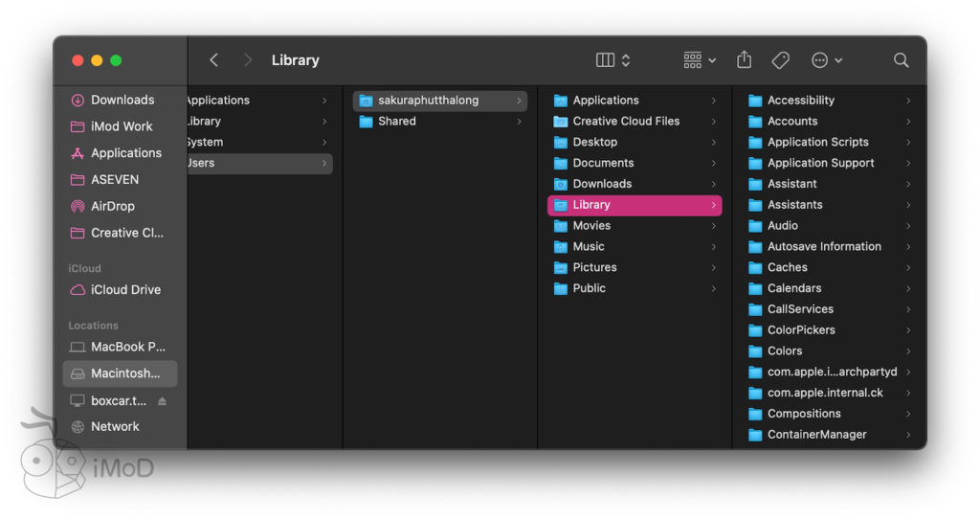Select the Creative Cloud Files folder
This screenshot has width=980, height=520.
coord(625,121)
